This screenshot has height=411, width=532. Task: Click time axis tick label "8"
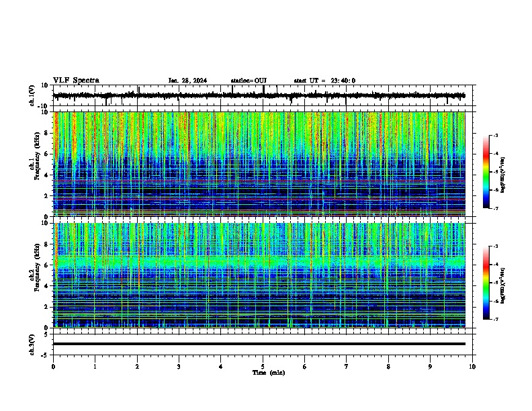pyautogui.click(x=388, y=366)
